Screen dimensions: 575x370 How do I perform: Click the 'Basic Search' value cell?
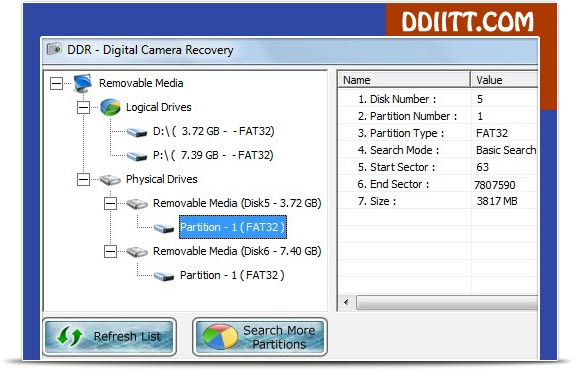point(506,150)
